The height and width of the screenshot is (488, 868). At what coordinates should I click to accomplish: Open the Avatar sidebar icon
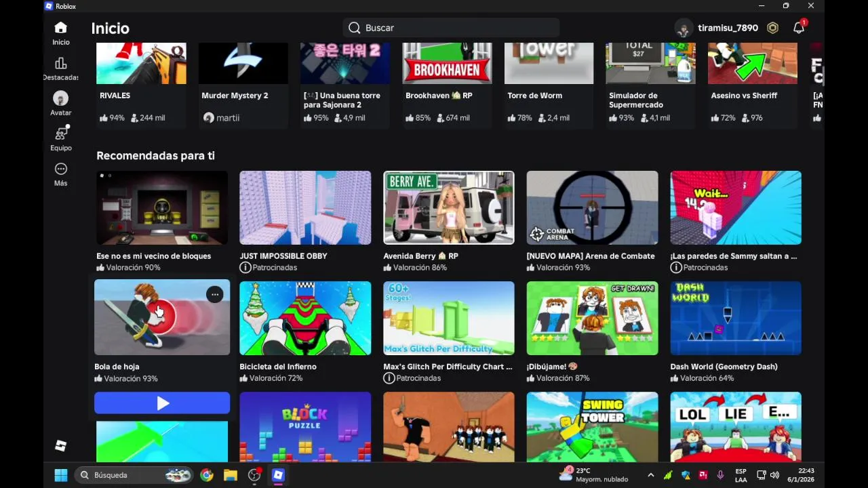pos(61,98)
